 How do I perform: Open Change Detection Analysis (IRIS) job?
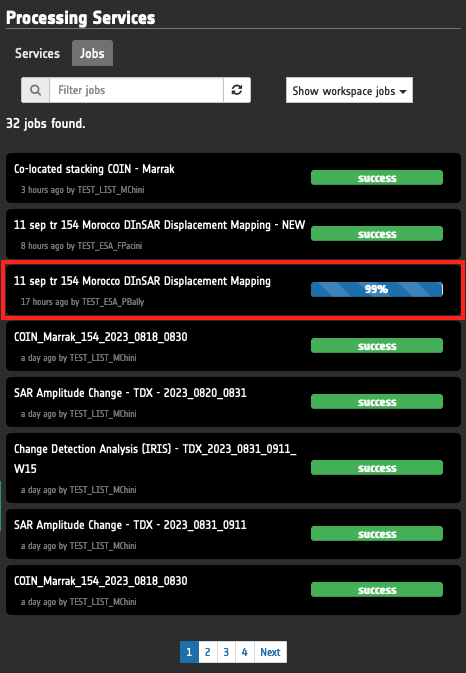[x=233, y=468]
